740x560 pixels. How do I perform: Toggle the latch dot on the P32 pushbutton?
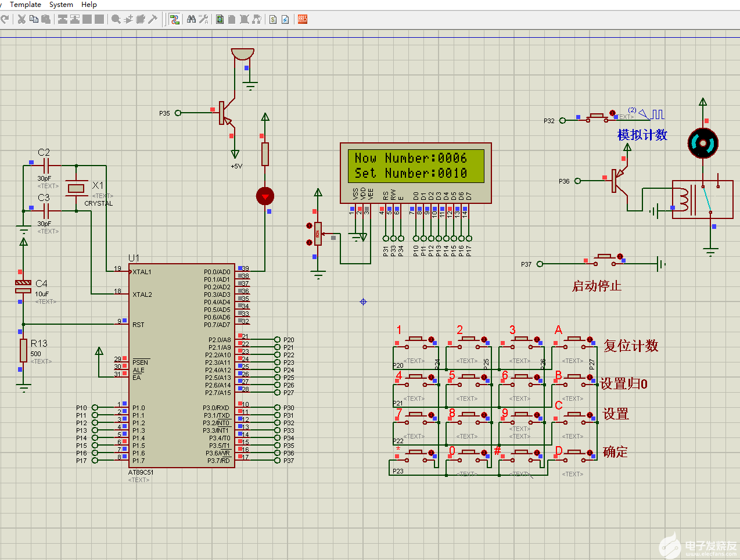(x=612, y=113)
